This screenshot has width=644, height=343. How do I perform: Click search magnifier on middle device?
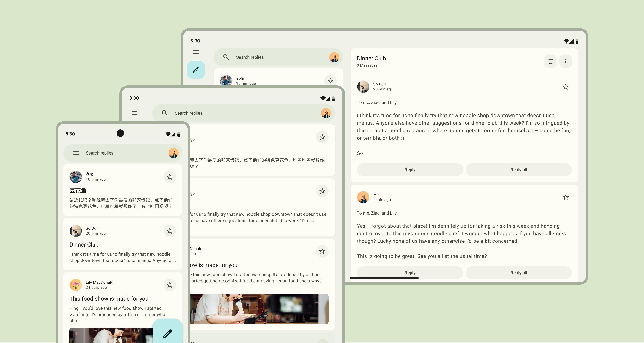tap(164, 113)
